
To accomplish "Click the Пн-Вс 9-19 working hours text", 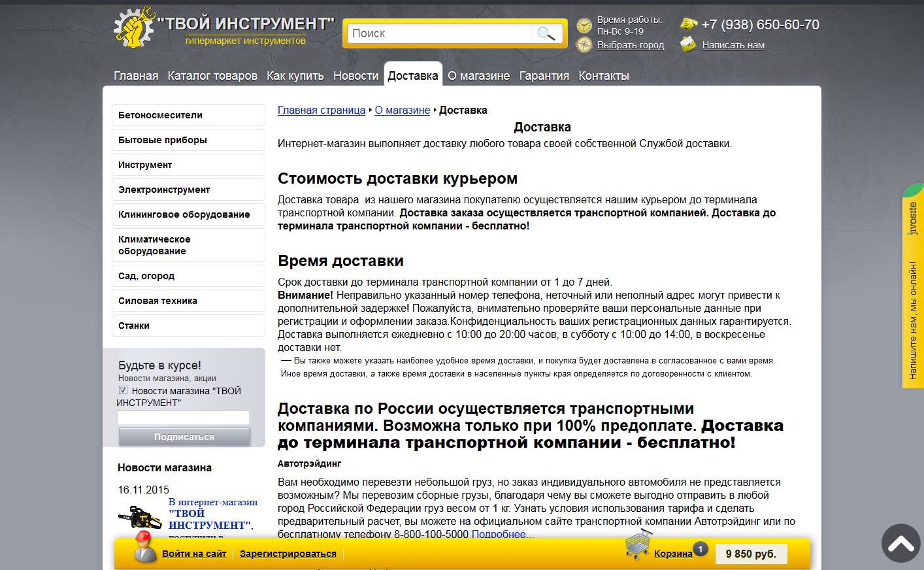I will click(620, 31).
